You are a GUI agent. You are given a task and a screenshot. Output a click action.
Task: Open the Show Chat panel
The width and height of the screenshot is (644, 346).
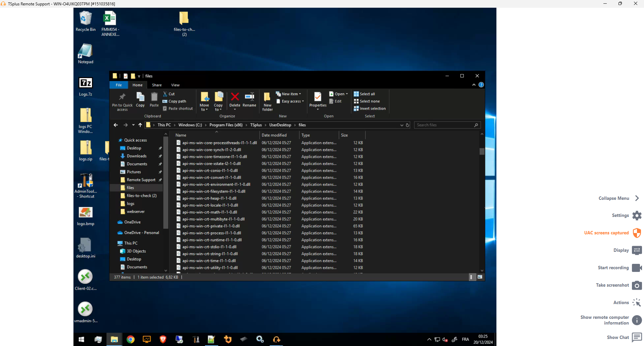coord(637,337)
